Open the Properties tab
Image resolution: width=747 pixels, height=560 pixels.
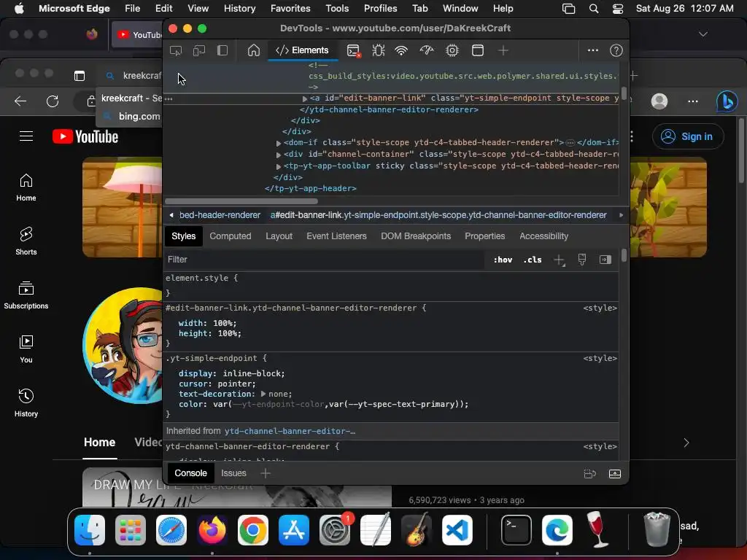click(484, 236)
